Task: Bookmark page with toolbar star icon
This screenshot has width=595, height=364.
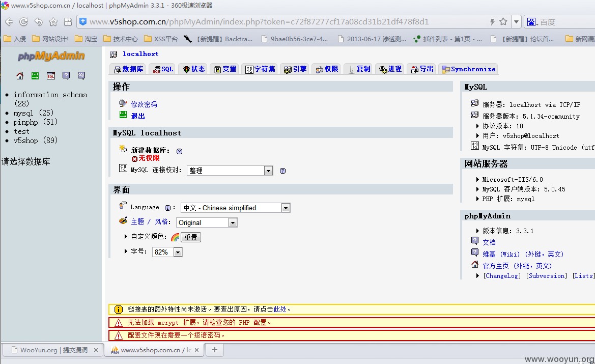Action: (x=53, y=22)
